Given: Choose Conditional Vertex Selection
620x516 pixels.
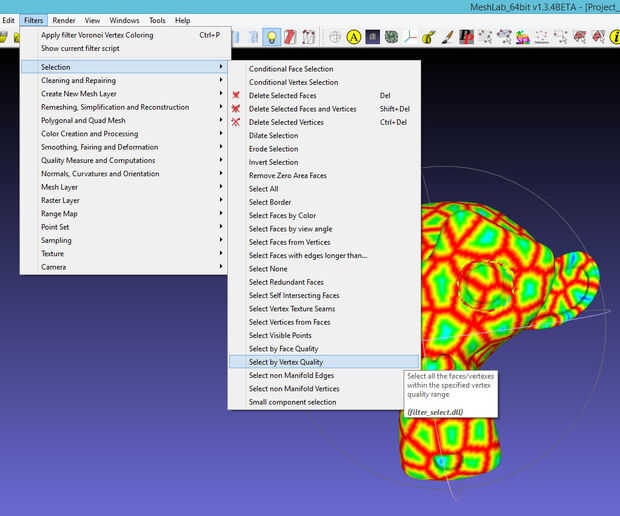Looking at the screenshot, I should pyautogui.click(x=323, y=82).
